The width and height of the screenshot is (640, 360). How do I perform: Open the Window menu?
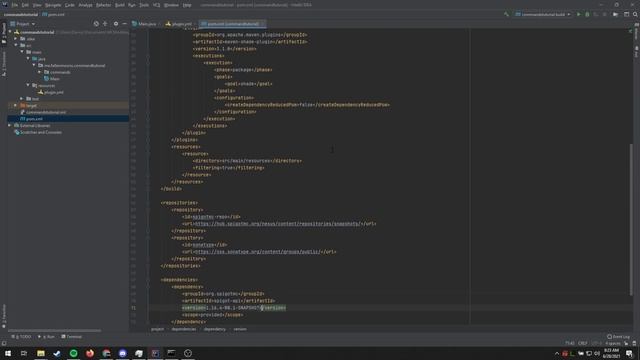click(x=171, y=5)
